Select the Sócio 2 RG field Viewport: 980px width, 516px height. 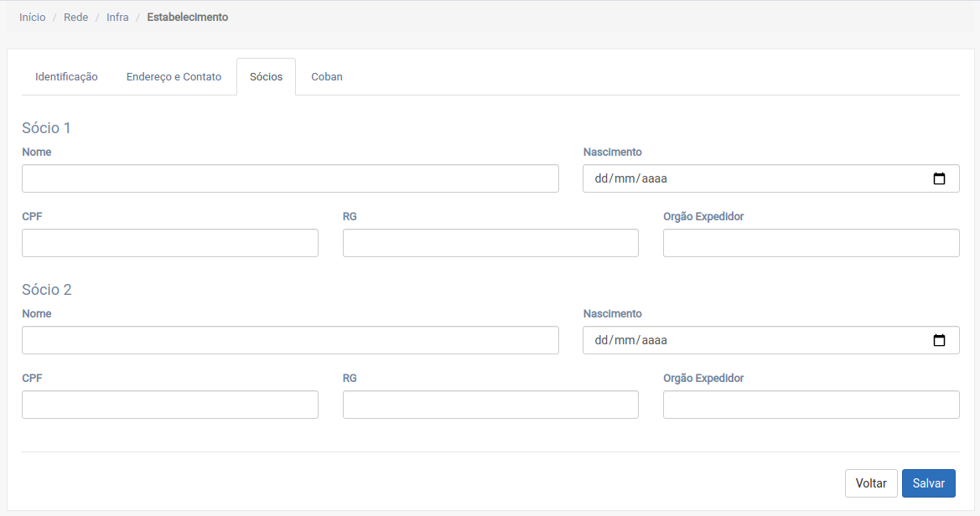click(x=490, y=405)
